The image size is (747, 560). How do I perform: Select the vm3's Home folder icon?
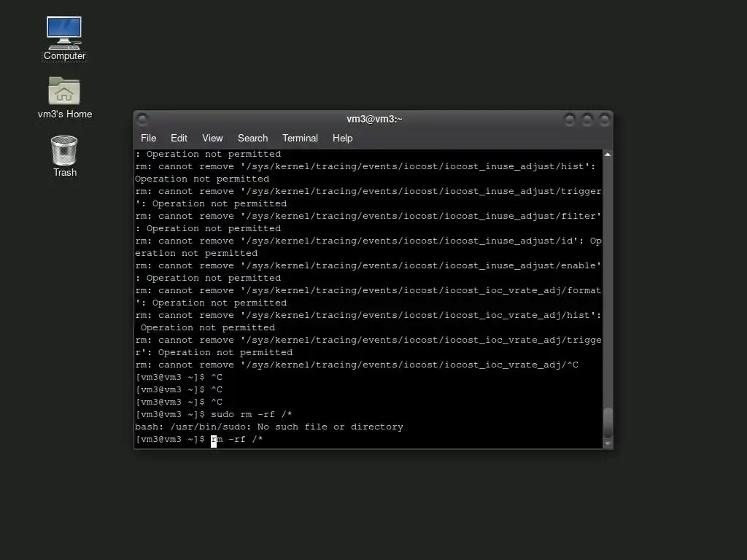64,98
